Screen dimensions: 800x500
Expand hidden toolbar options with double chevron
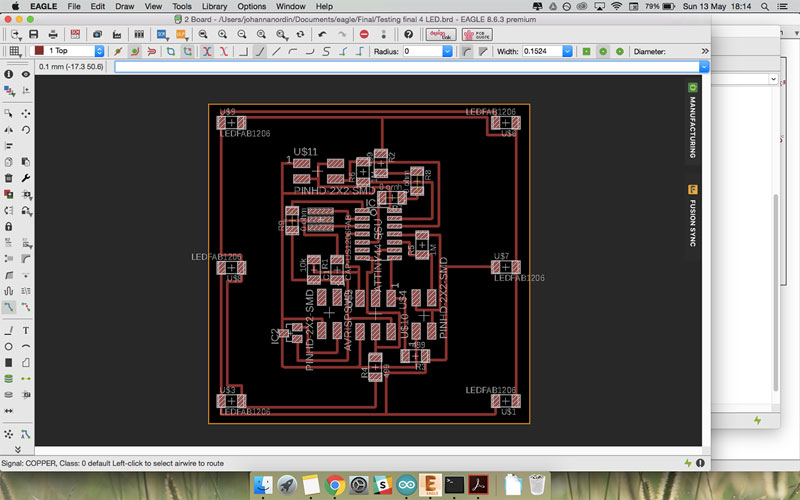[705, 51]
